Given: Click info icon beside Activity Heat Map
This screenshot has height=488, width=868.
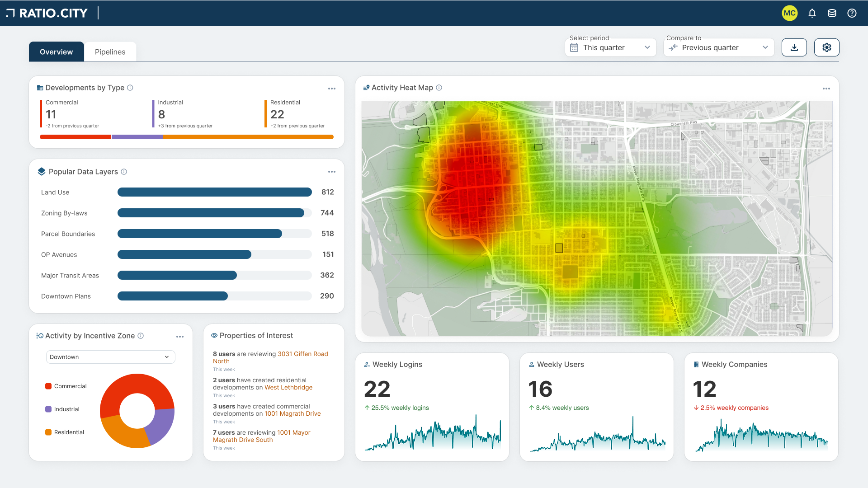Looking at the screenshot, I should (x=439, y=88).
